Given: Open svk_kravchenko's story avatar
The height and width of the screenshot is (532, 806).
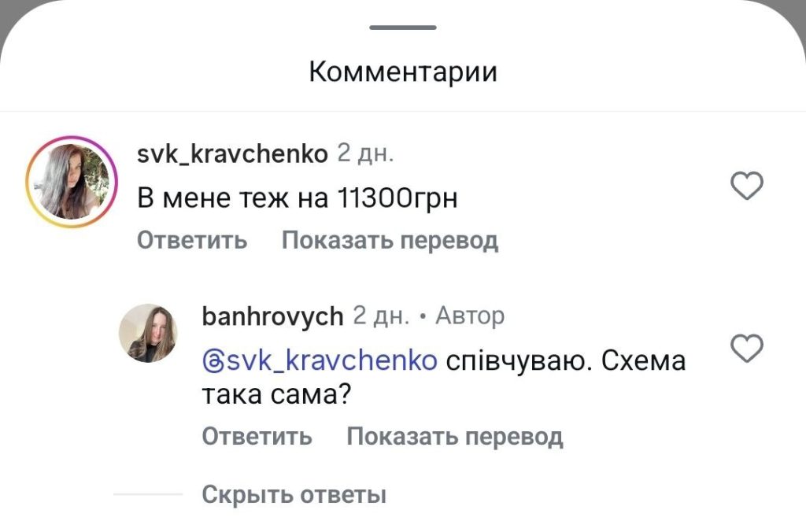Looking at the screenshot, I should pyautogui.click(x=71, y=182).
